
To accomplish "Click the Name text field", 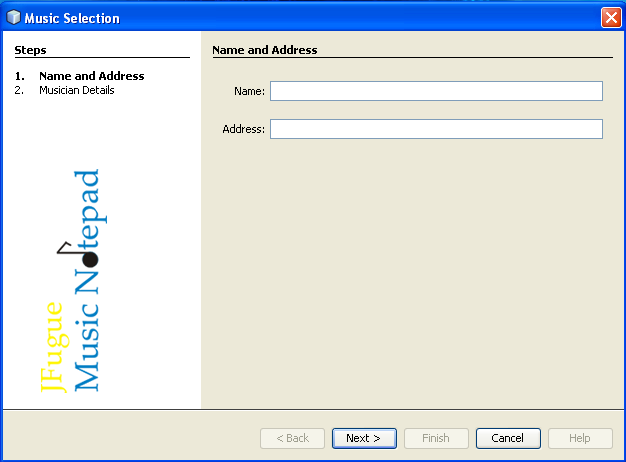I will (436, 91).
